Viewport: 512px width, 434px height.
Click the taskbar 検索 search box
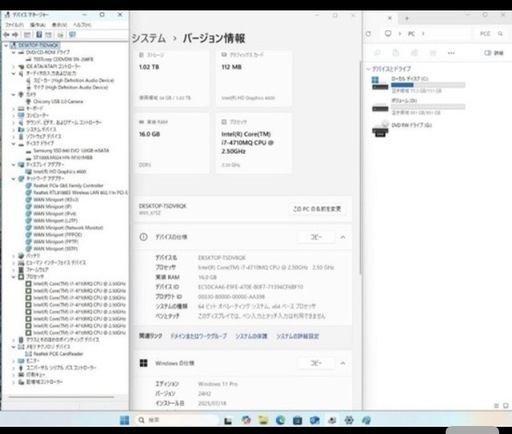click(177, 420)
